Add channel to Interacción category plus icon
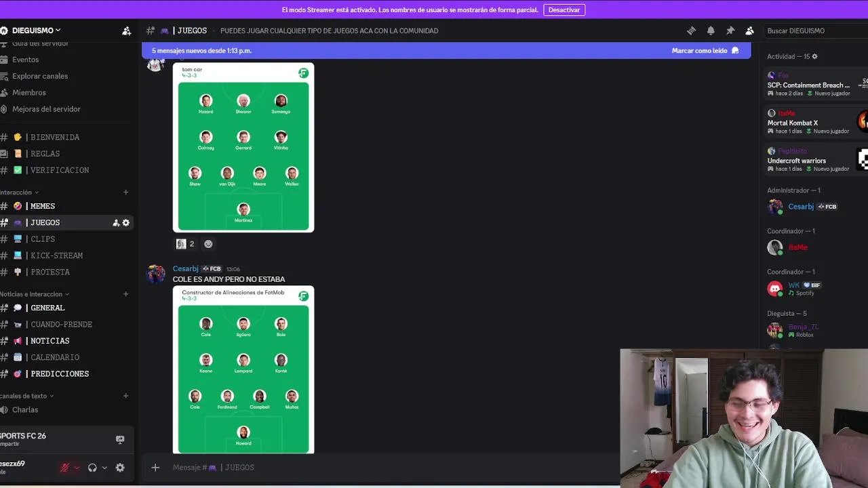The height and width of the screenshot is (488, 868). pos(125,192)
